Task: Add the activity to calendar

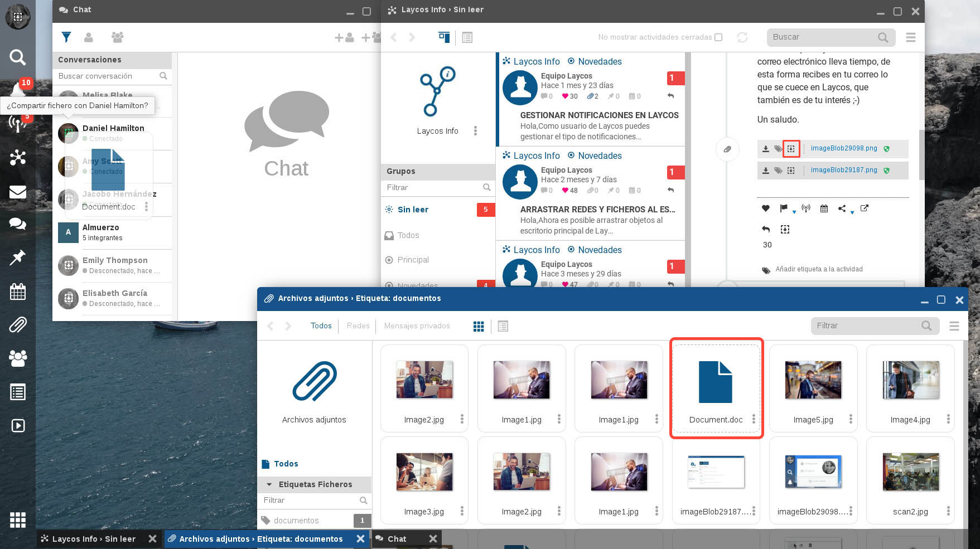Action: [x=824, y=208]
